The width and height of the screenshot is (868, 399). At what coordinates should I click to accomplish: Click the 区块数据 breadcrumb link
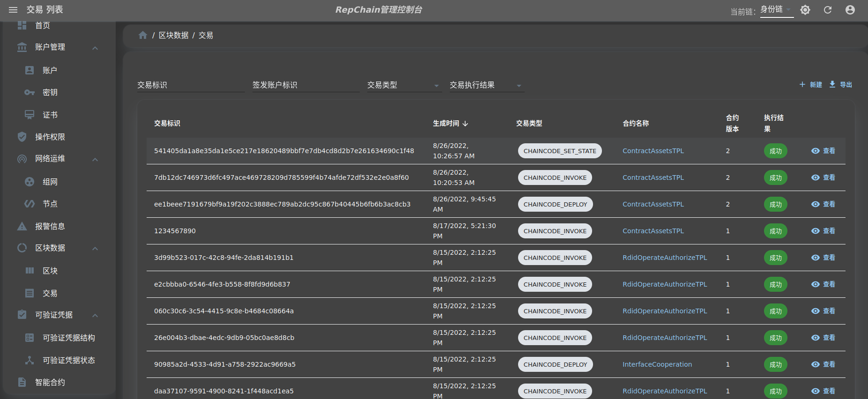tap(174, 35)
